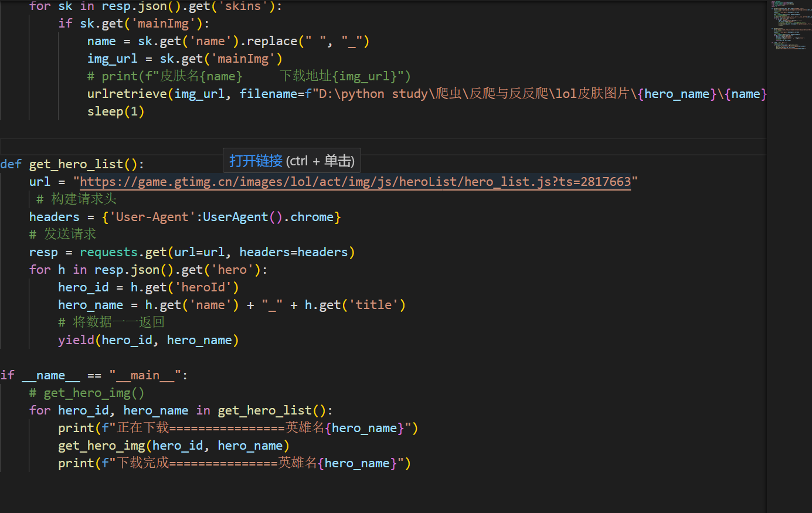Click 'for h in resp.json().get('hero')' line
812x513 pixels.
click(x=148, y=270)
